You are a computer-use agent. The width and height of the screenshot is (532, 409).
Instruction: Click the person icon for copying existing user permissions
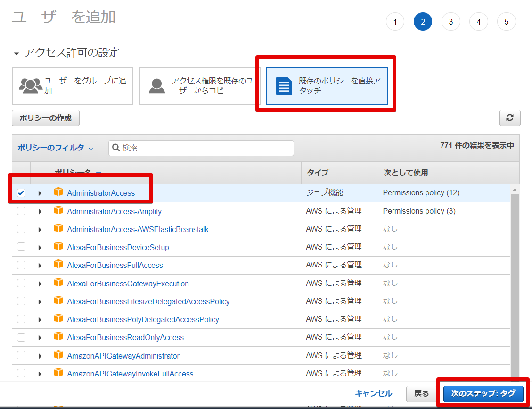(x=157, y=85)
